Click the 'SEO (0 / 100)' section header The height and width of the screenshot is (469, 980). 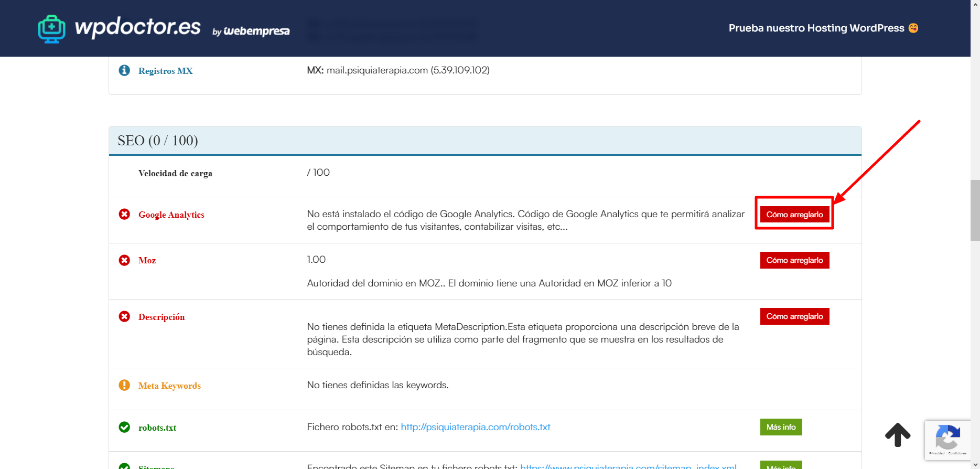click(x=485, y=141)
